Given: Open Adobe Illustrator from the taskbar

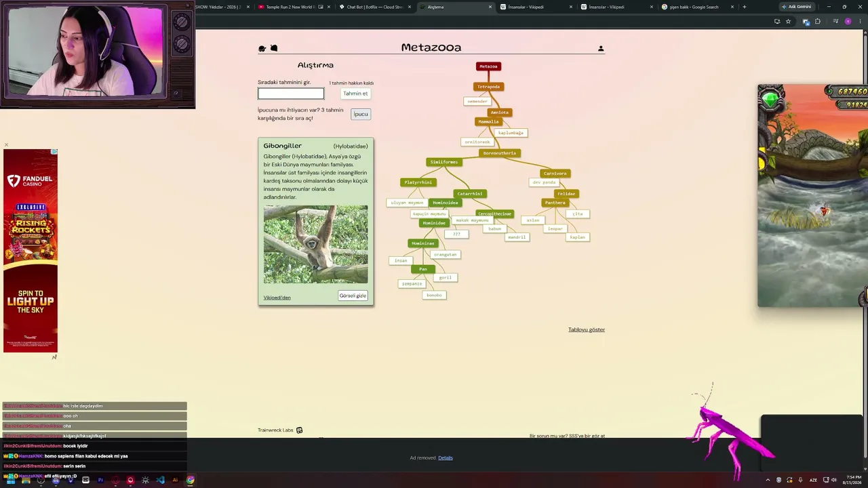Looking at the screenshot, I should click(x=175, y=480).
